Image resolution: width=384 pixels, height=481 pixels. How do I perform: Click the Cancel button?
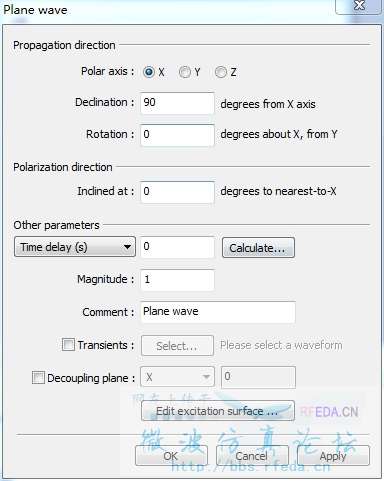[252, 456]
